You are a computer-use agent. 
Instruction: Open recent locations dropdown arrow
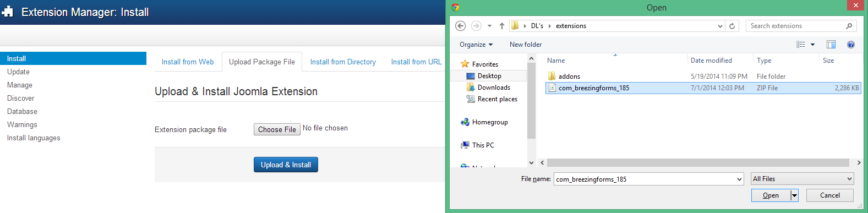489,26
